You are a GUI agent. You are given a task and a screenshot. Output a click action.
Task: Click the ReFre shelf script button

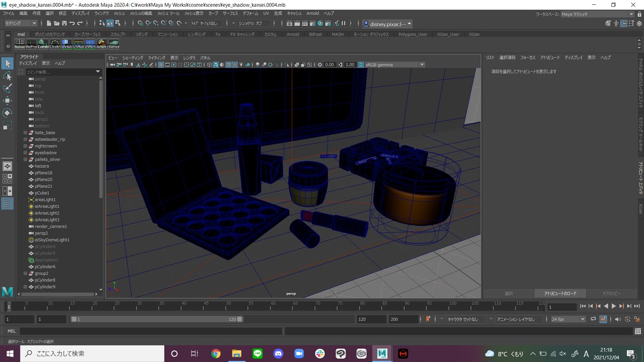tap(32, 44)
